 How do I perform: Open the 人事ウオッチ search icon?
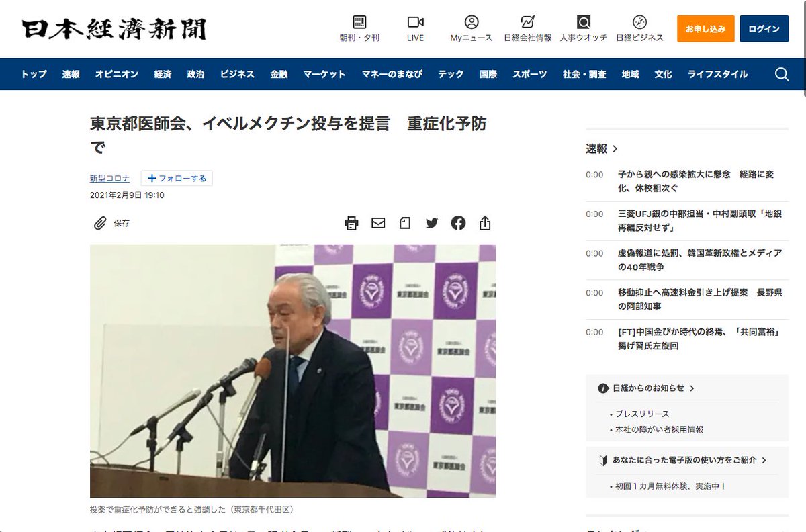(x=584, y=21)
